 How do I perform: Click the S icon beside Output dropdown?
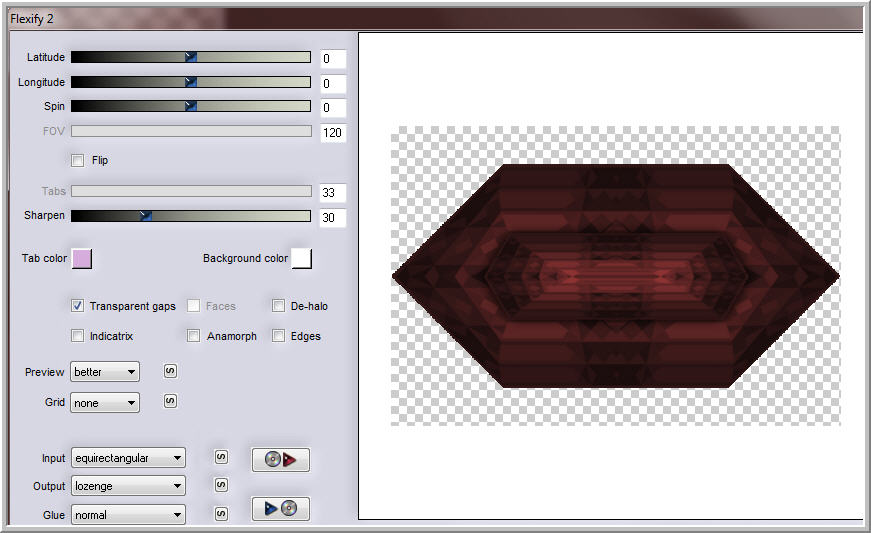coord(221,486)
